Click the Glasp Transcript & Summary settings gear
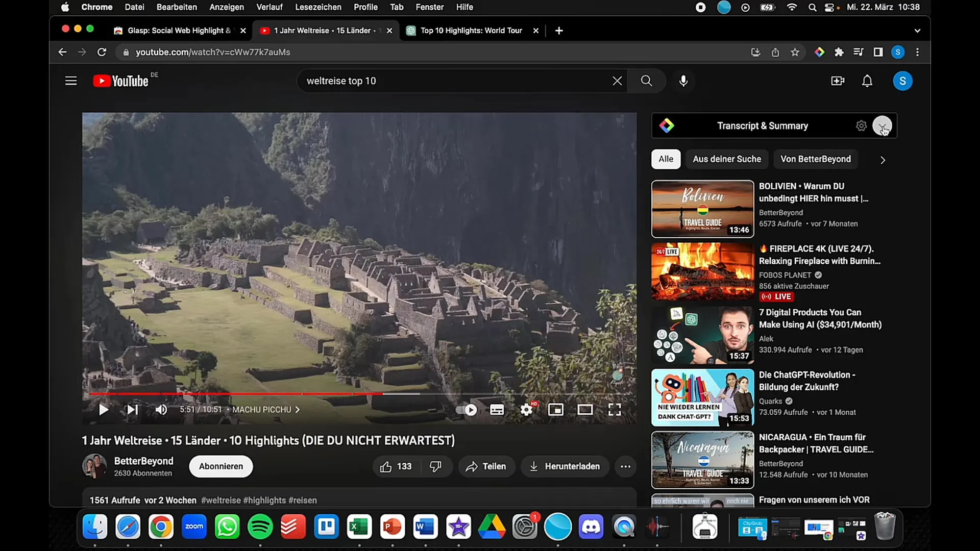This screenshot has width=980, height=551. point(862,125)
